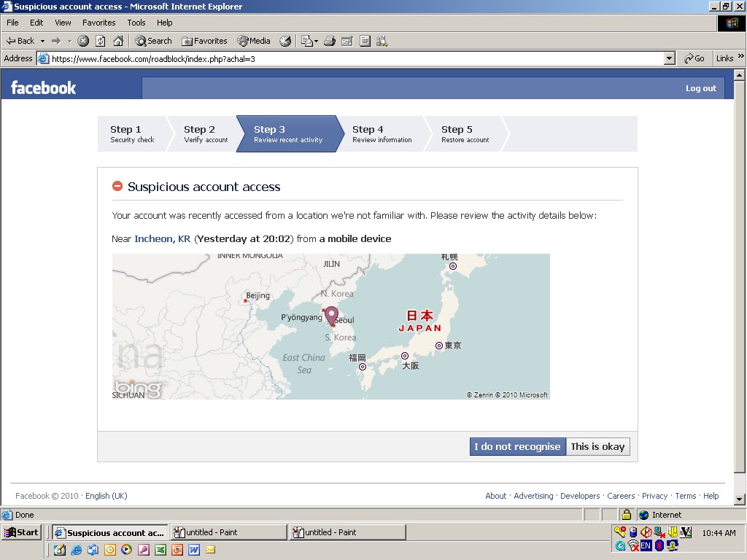The image size is (747, 560).
Task: Launch PowerPoint from the Quick Launch bar
Action: click(x=177, y=550)
